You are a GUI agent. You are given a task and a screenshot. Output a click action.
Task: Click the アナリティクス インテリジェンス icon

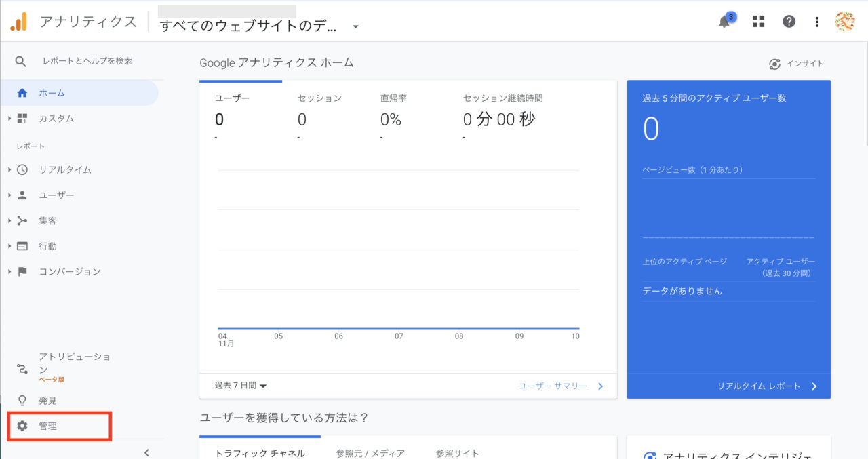(x=650, y=456)
